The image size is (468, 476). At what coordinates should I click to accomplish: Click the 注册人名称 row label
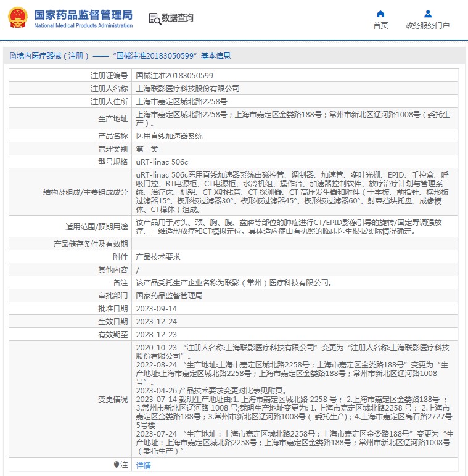pyautogui.click(x=109, y=89)
